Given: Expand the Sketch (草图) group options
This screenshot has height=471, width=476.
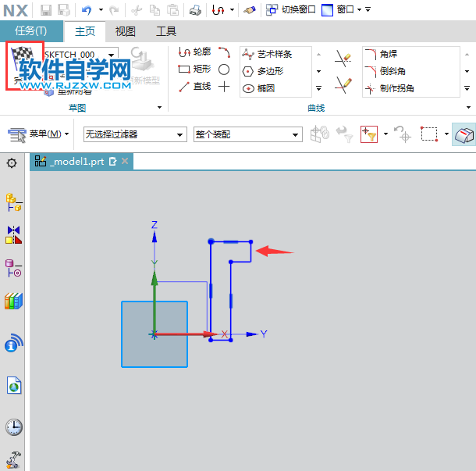Looking at the screenshot, I should tap(159, 107).
